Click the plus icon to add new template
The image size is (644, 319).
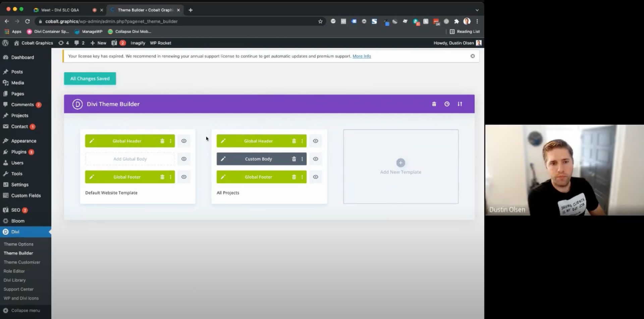tap(400, 163)
